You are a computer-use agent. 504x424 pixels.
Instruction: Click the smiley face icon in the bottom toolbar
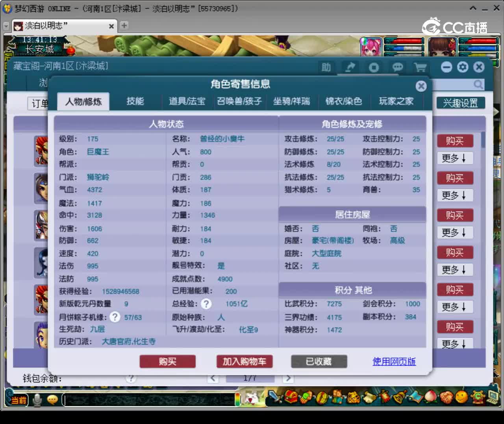point(461,397)
